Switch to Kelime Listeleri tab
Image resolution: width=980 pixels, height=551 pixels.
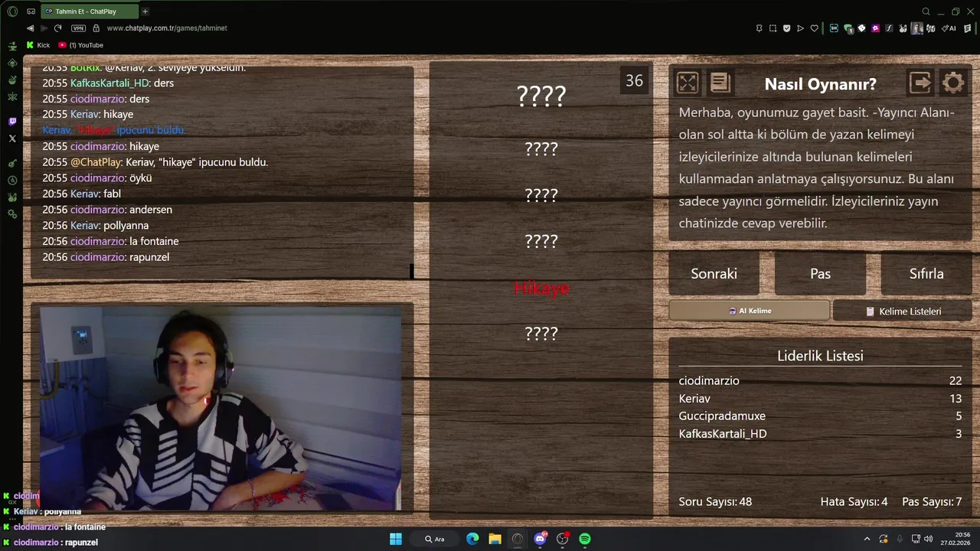903,311
